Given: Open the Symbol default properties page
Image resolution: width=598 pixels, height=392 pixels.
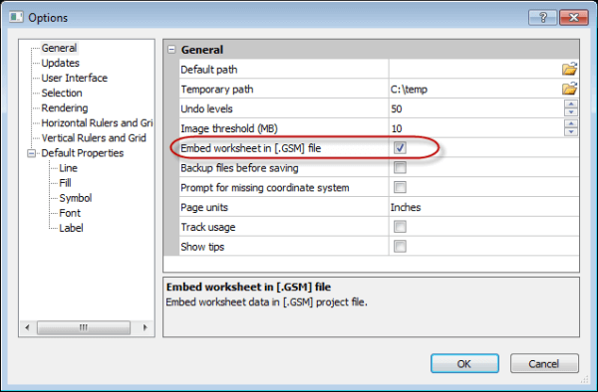Looking at the screenshot, I should [76, 198].
